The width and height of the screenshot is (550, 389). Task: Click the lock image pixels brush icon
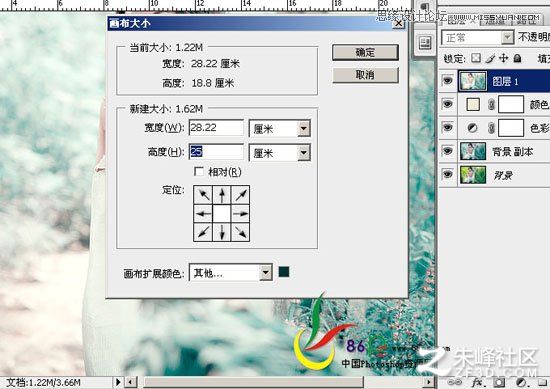490,58
